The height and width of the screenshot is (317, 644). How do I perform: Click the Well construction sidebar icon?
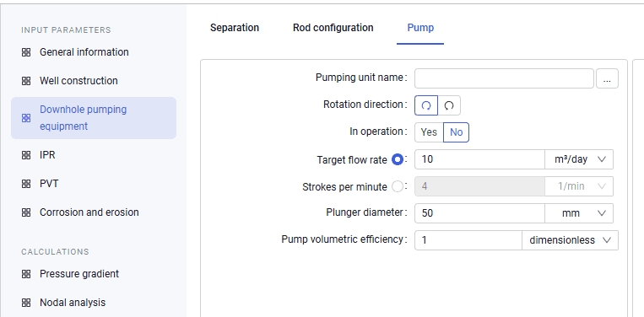pos(26,81)
